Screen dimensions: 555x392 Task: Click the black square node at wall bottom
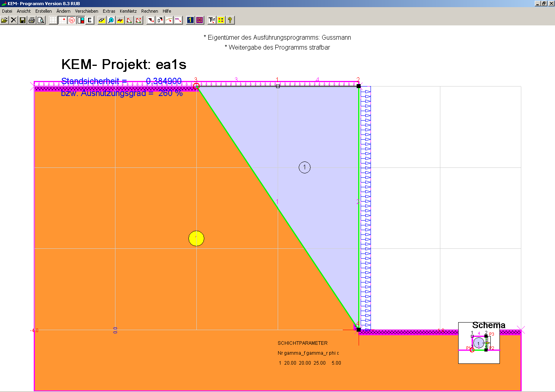(x=359, y=330)
